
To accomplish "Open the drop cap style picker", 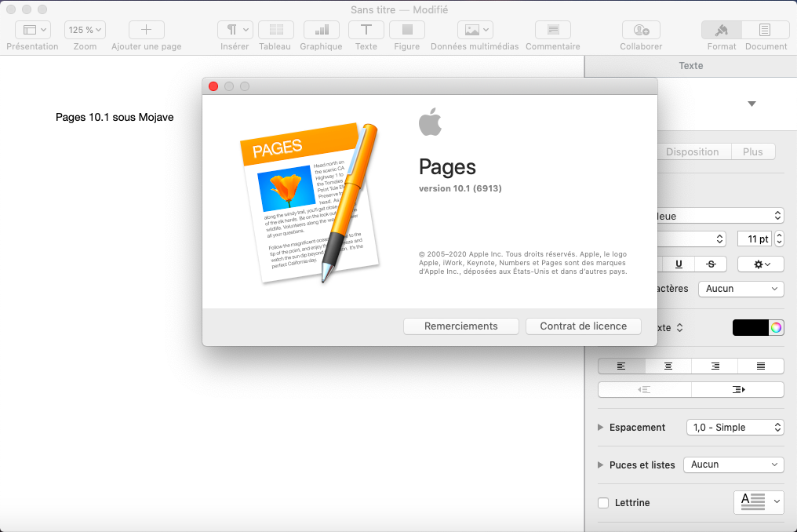I will point(759,502).
